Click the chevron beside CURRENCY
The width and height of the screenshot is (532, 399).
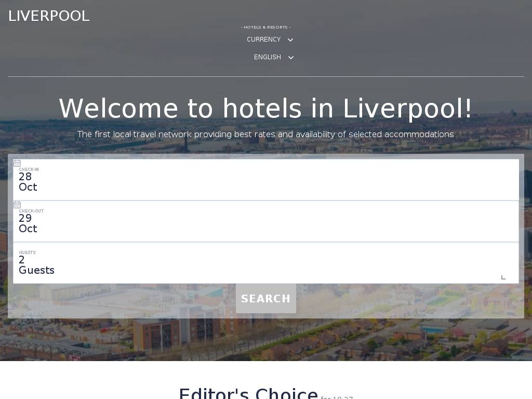(x=290, y=39)
